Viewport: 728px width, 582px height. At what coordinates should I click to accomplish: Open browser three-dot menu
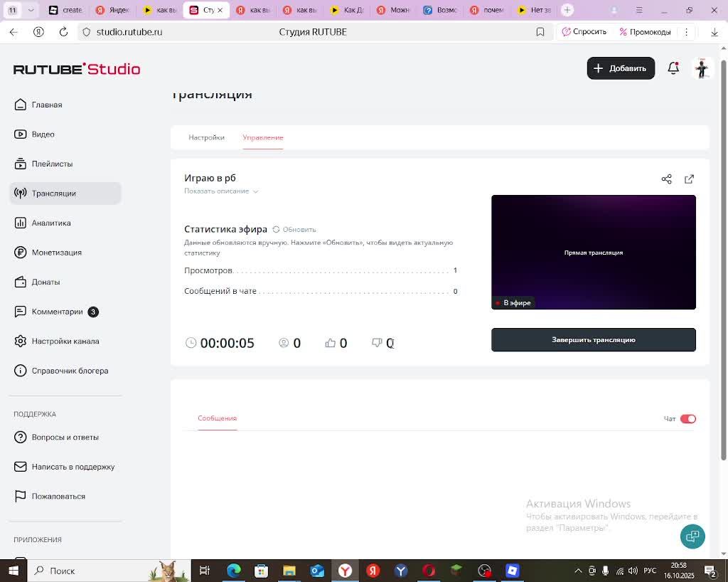click(x=686, y=32)
